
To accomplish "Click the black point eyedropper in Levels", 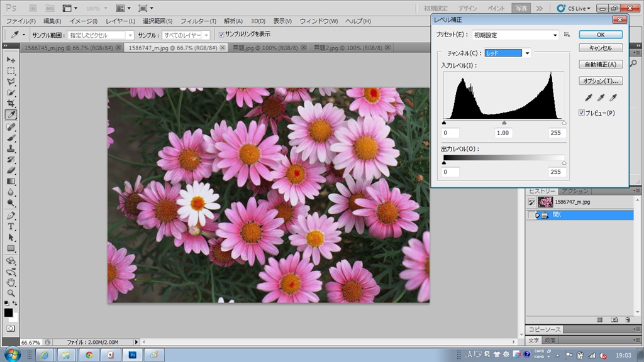I will tap(589, 97).
